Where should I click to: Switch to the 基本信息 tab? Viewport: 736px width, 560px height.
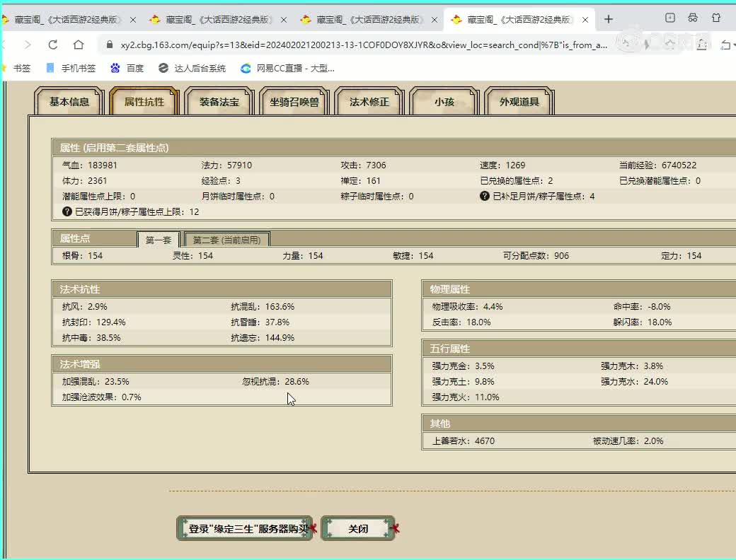click(69, 101)
